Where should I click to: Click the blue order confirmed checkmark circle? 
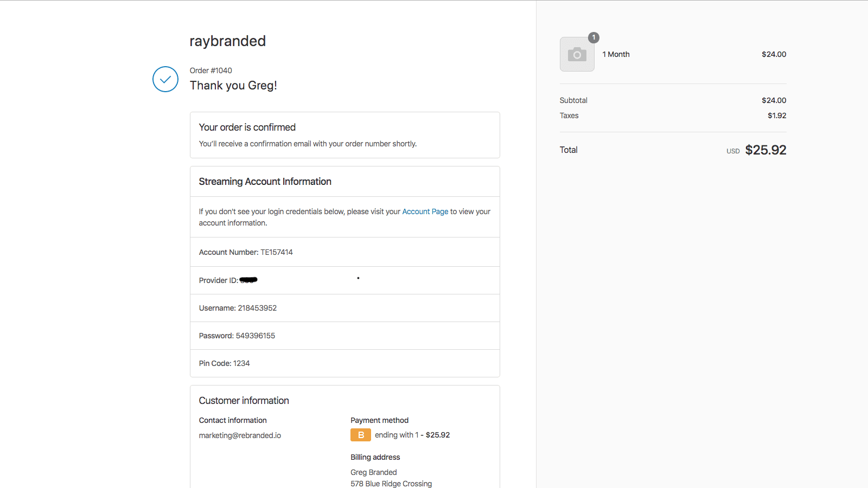165,79
